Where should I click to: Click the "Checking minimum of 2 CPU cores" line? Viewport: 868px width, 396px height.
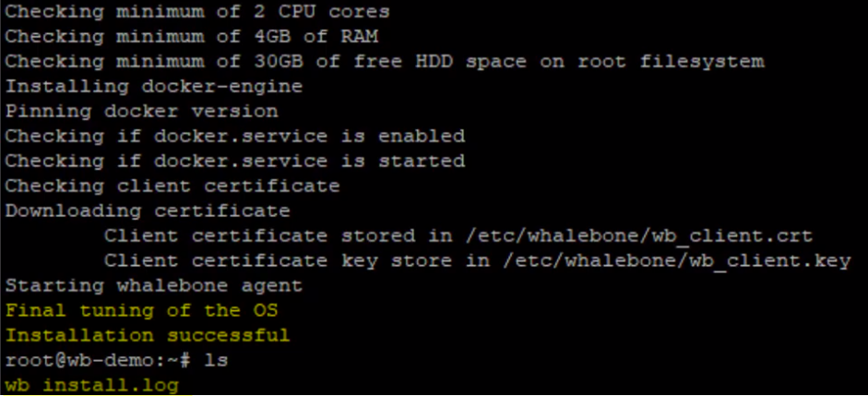pos(197,12)
